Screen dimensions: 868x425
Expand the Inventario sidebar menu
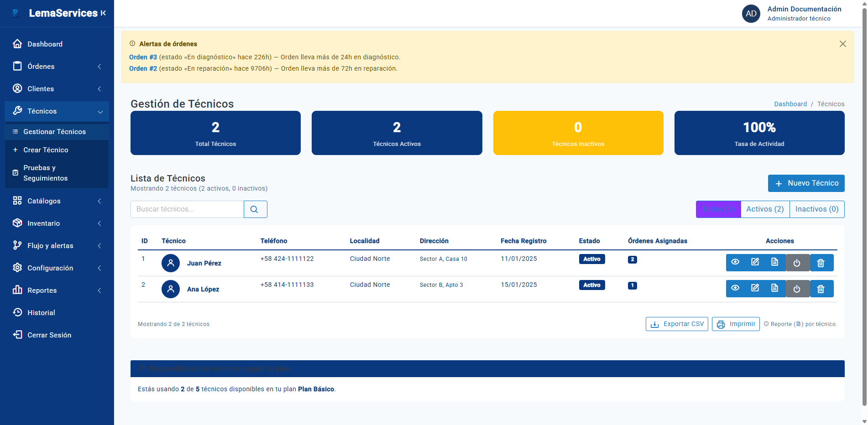pos(57,223)
